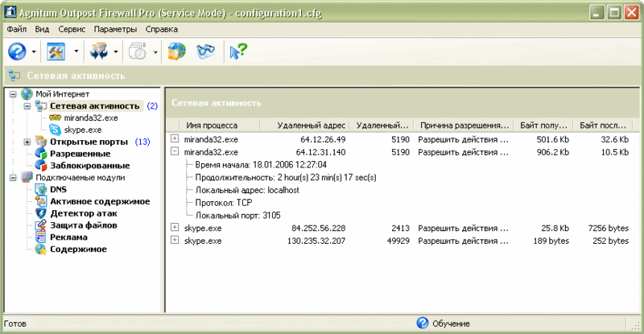Click the What's This pointer help icon
This screenshot has height=334, width=644.
(237, 52)
